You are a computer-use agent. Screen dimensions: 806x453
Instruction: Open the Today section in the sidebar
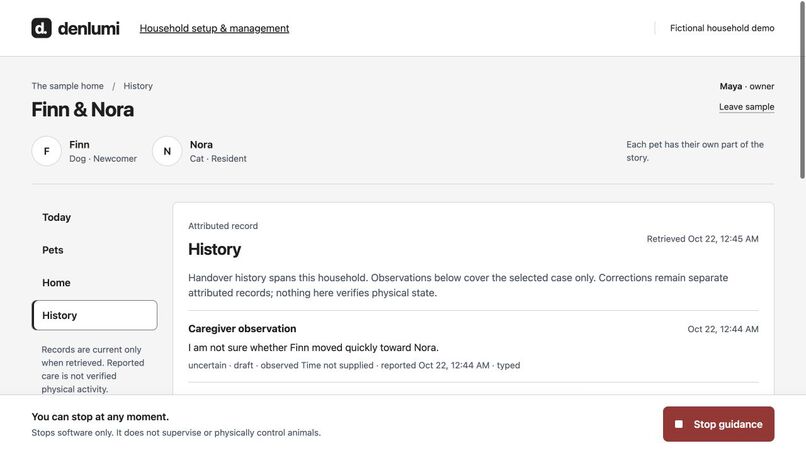(x=95, y=217)
